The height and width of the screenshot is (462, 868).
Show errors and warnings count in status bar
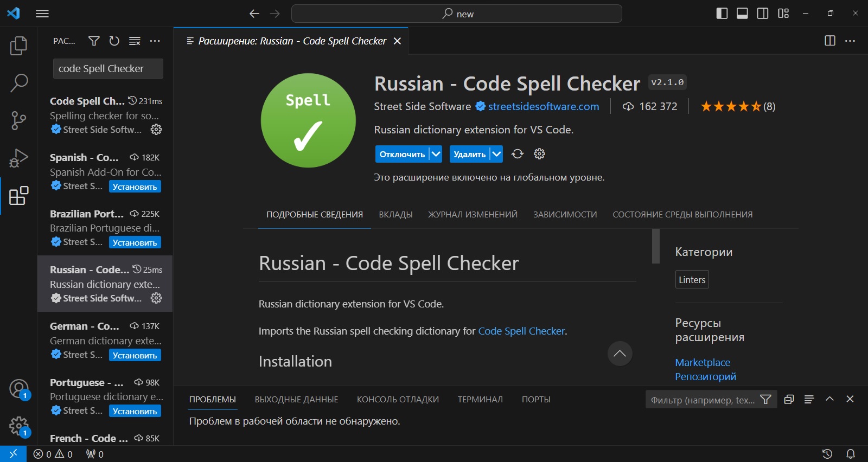(53, 454)
